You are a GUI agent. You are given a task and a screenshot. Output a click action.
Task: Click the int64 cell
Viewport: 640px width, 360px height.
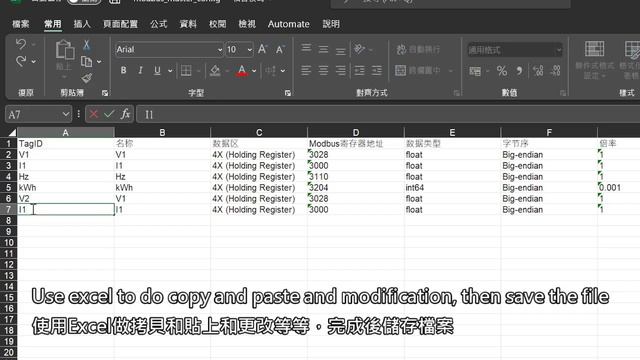click(x=452, y=188)
